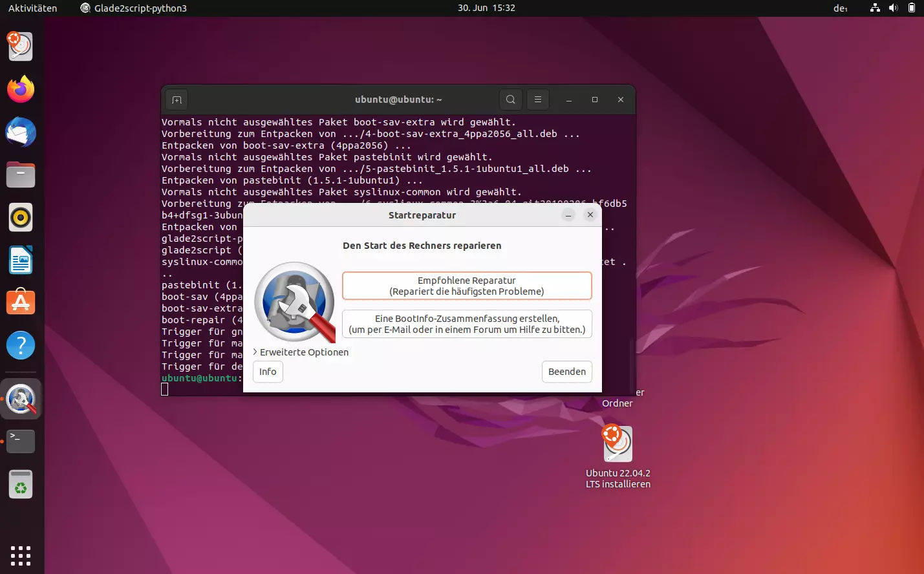Screen dimensions: 924x574
Task: Open Thunderbird mail client
Action: pyautogui.click(x=20, y=132)
